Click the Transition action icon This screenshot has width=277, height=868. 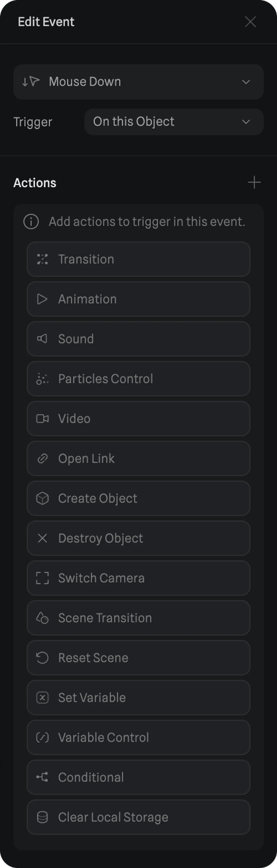(x=43, y=259)
